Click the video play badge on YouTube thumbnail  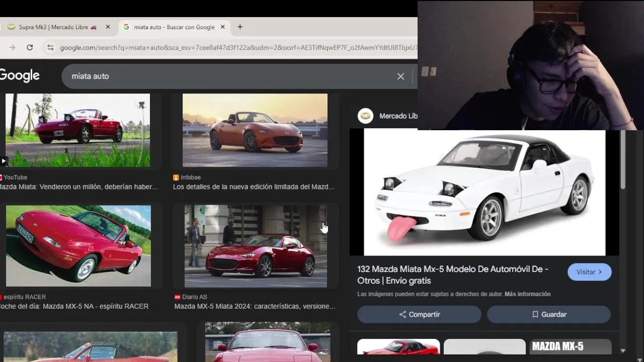(x=4, y=161)
